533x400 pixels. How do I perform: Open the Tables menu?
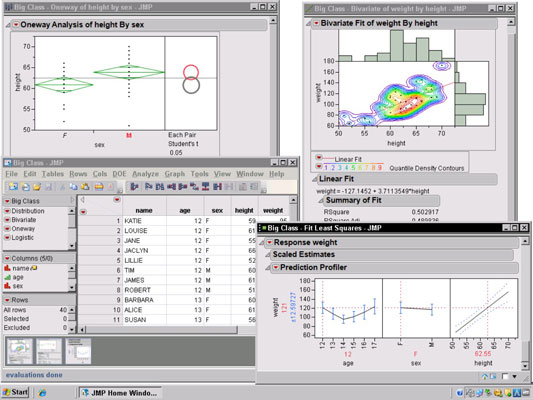[53, 174]
